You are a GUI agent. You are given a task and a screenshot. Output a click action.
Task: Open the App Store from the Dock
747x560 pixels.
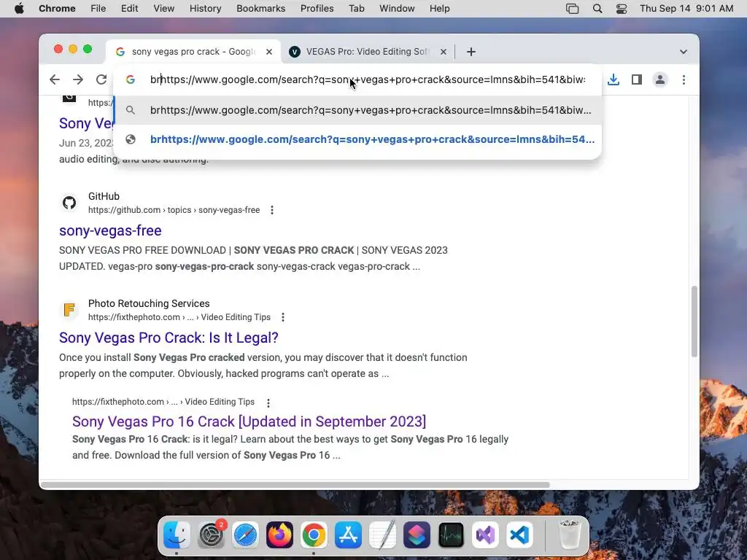[x=348, y=534]
